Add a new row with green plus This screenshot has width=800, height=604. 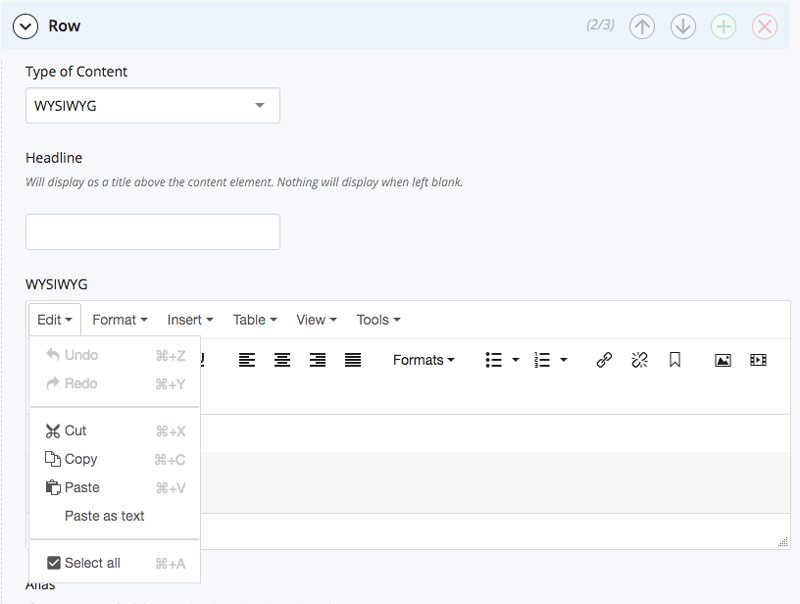point(723,26)
